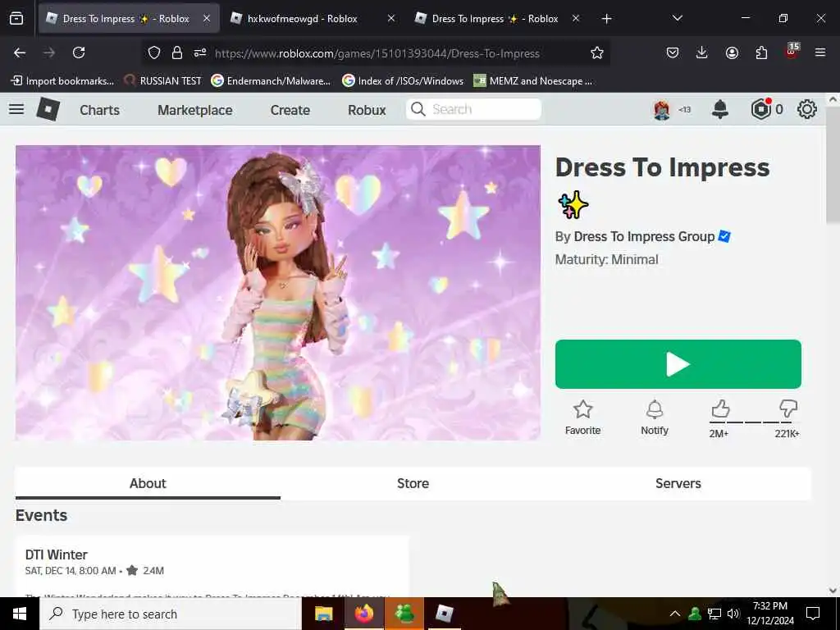Open Windows Start menu
840x630 pixels.
(x=20, y=614)
